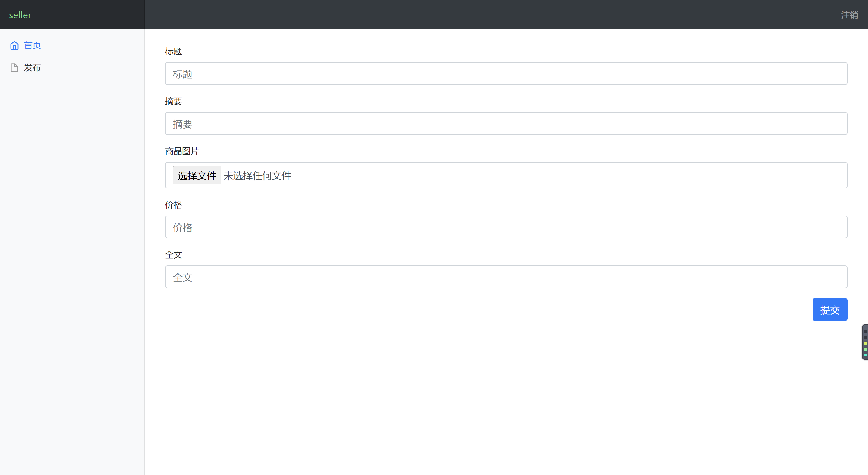Select the house icon beside 首页
Screen dimensions: 868x475
[x=14, y=45]
